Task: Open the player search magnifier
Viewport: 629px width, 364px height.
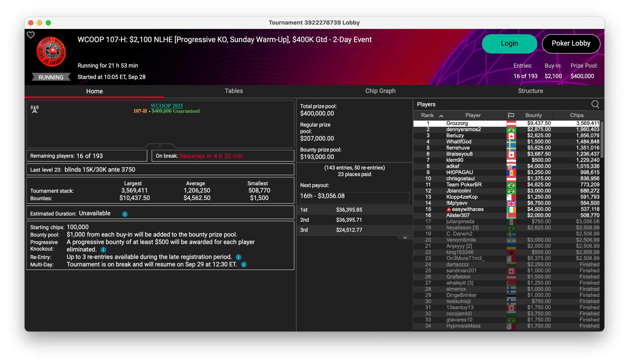Action: click(595, 104)
